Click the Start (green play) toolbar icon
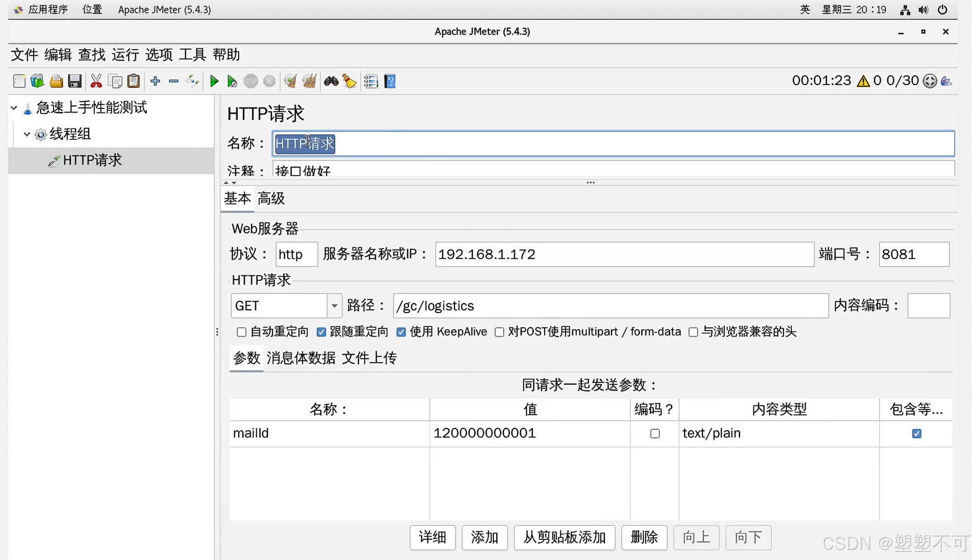The image size is (972, 560). pyautogui.click(x=214, y=81)
